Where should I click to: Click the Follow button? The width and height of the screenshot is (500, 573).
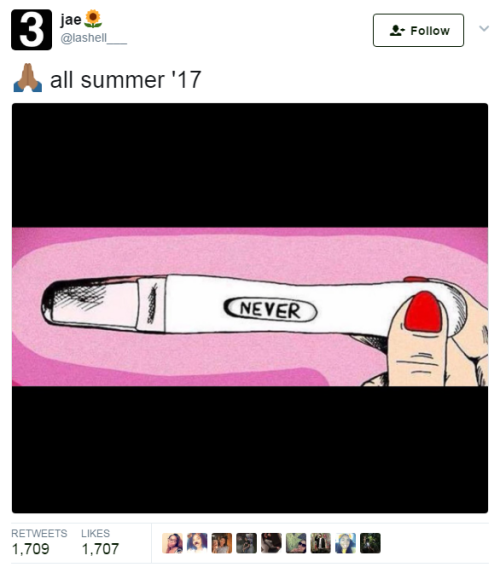[x=418, y=30]
